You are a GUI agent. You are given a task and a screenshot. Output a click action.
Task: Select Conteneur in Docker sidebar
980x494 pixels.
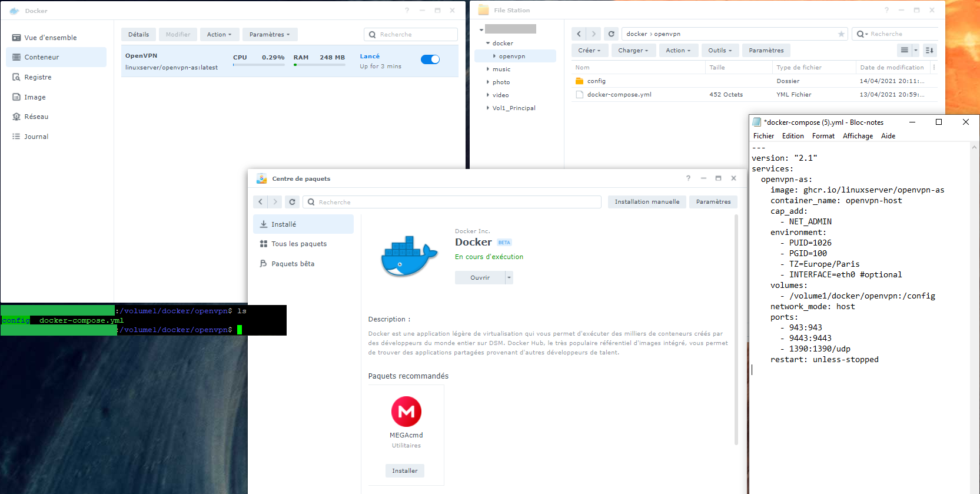click(x=57, y=57)
